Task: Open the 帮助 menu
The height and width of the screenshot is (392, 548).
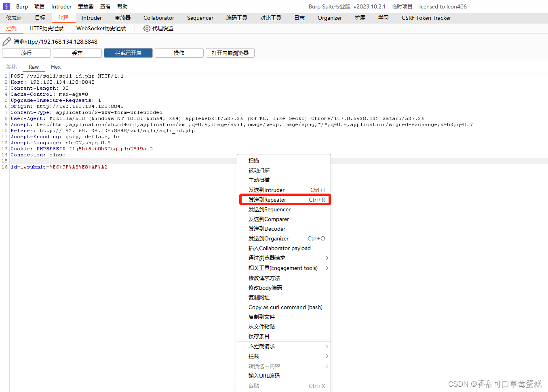Action: tap(122, 6)
